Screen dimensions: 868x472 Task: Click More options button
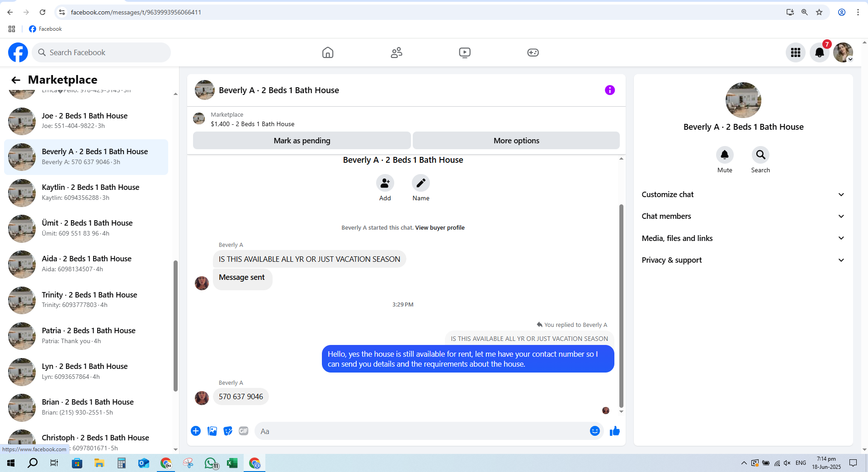point(516,141)
